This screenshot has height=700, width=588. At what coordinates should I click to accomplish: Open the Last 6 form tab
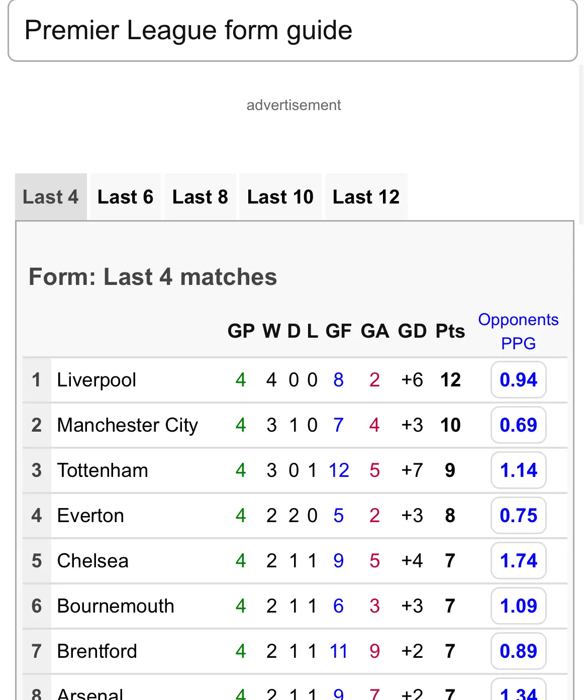click(x=125, y=197)
